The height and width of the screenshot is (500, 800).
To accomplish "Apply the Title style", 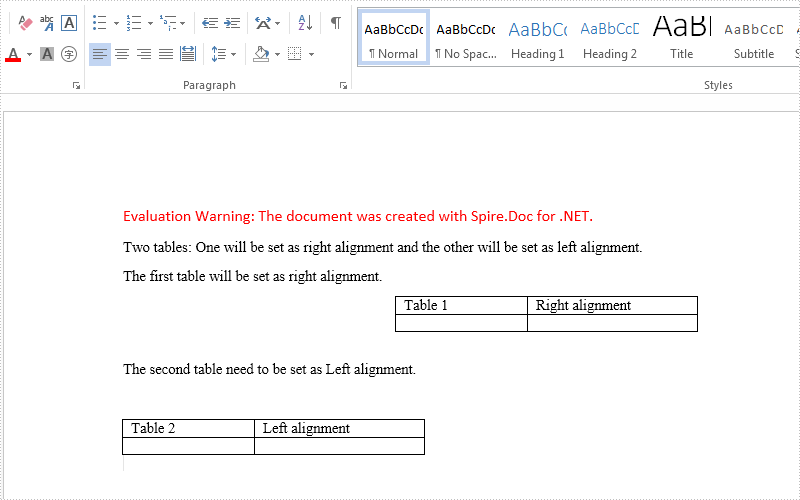I will coord(682,37).
